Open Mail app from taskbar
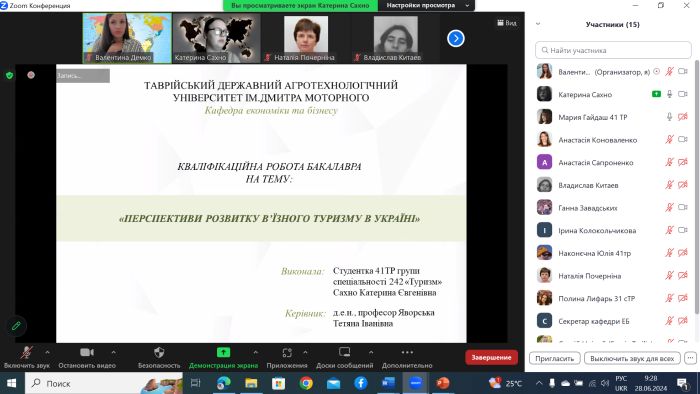This screenshot has height=394, width=700. [x=333, y=383]
